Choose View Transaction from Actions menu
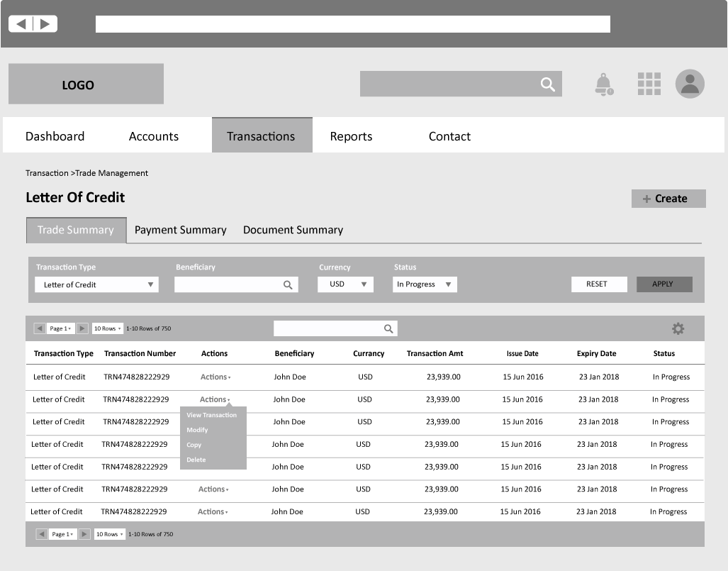Viewport: 728px width, 571px height. pyautogui.click(x=212, y=415)
